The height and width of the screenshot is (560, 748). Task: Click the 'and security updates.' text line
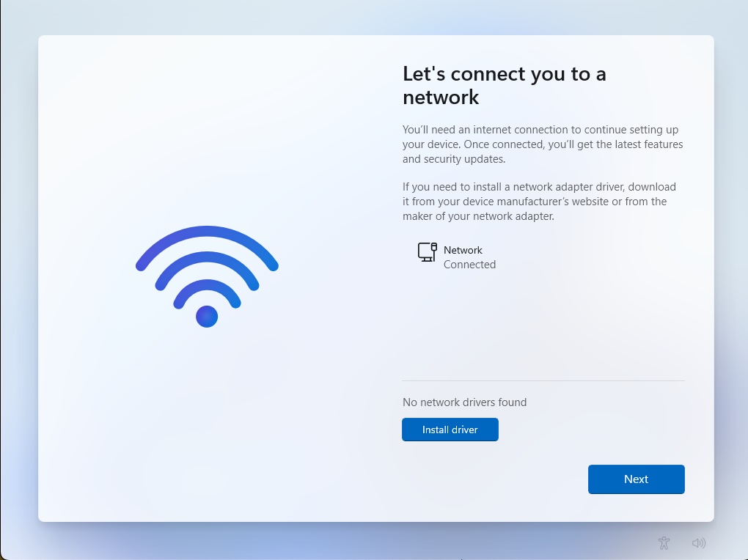[x=454, y=159]
